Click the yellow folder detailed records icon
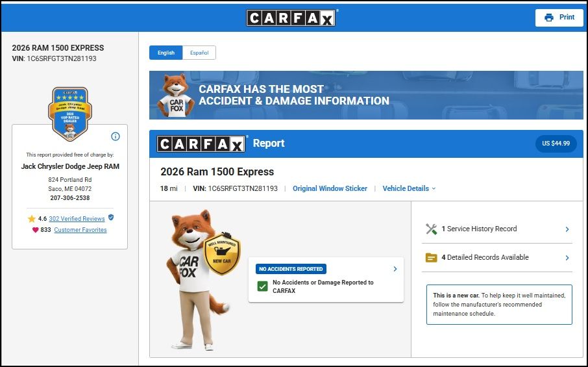 [431, 258]
